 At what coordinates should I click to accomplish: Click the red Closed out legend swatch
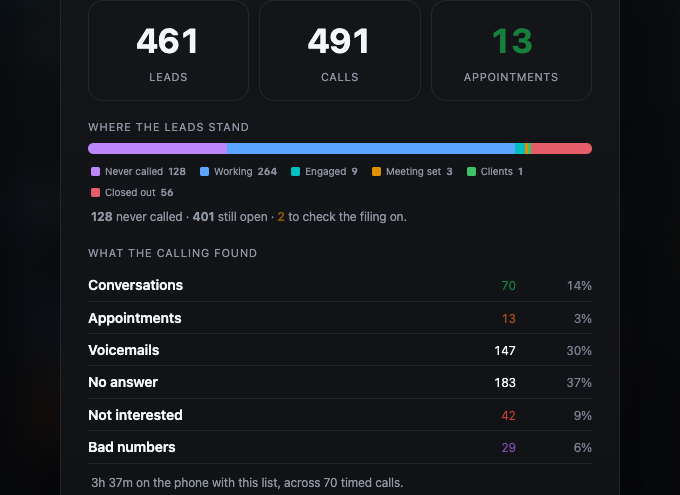[95, 192]
